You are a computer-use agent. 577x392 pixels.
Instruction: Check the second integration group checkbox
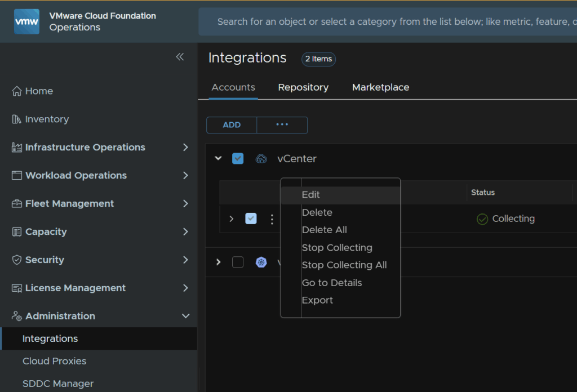238,262
